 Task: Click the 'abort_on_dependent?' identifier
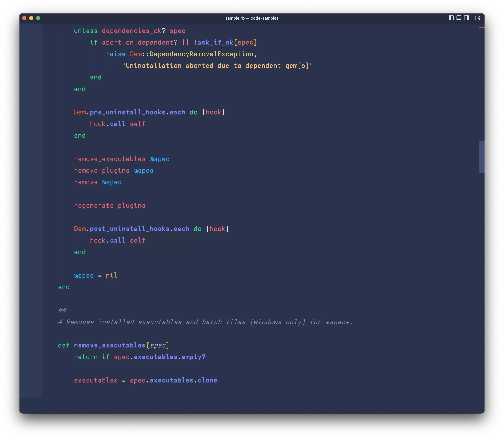140,42
